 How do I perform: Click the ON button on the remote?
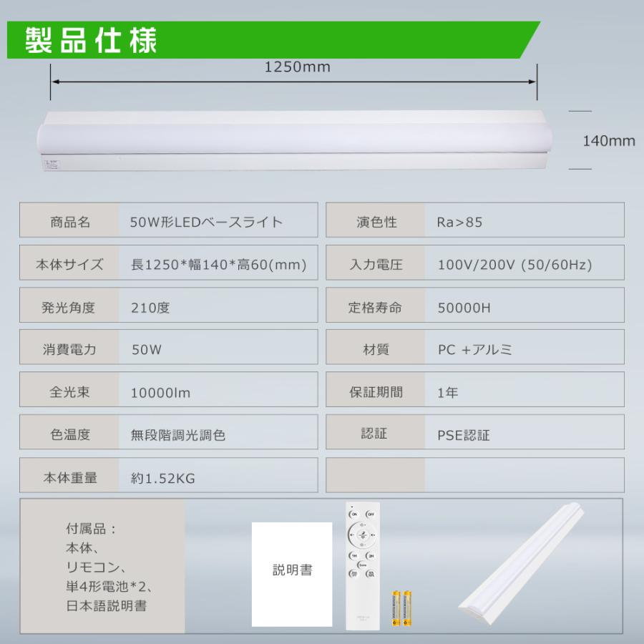(354, 514)
